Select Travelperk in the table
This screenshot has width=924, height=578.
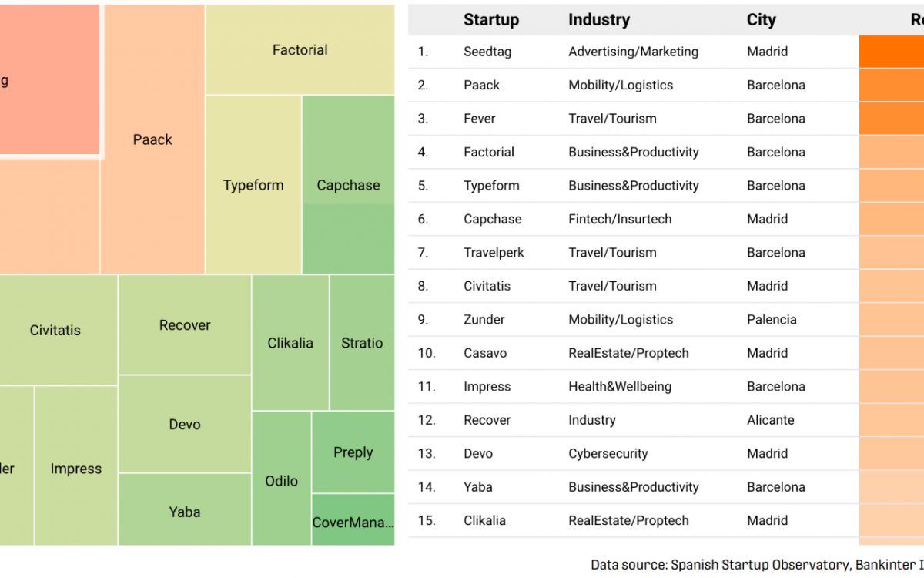494,252
